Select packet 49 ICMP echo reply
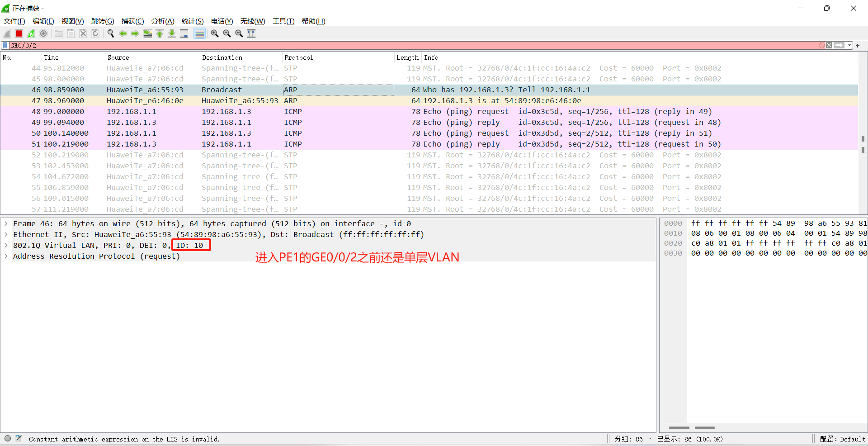868x446 pixels. coord(429,123)
